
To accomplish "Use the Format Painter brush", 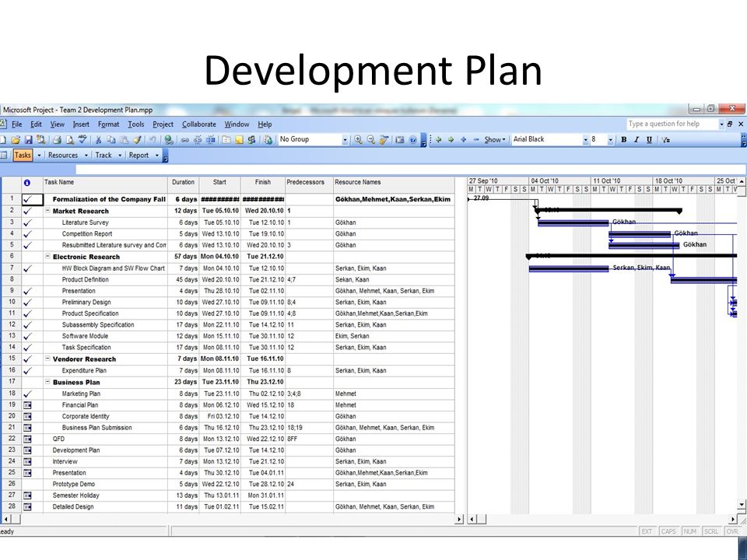I will point(137,139).
